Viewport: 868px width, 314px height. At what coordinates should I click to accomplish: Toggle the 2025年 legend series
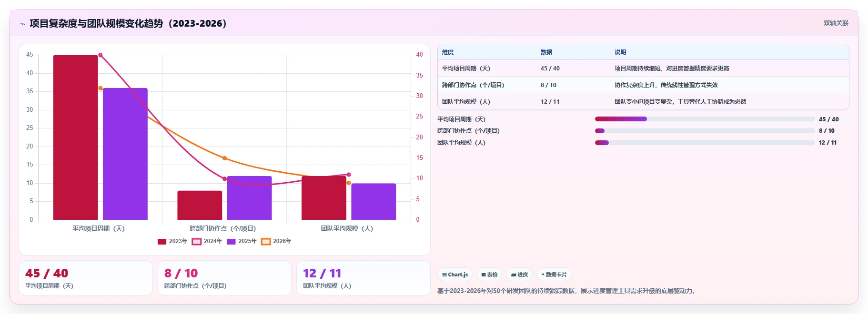[242, 241]
